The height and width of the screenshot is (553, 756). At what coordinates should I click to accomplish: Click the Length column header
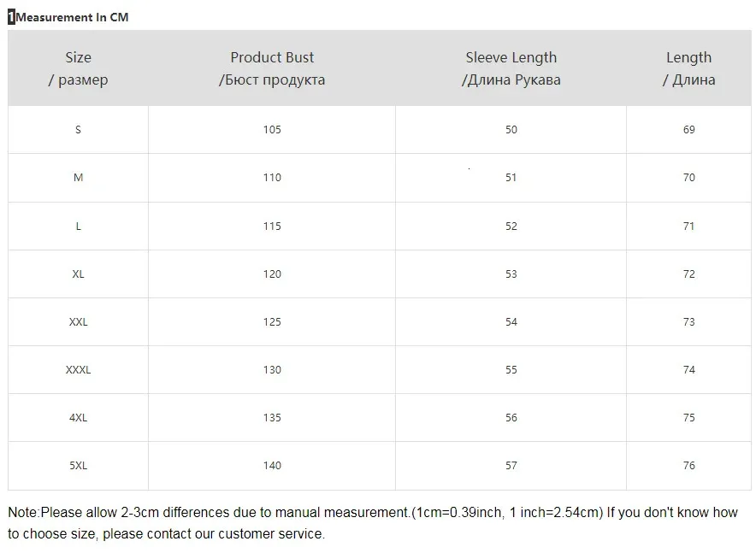click(688, 68)
